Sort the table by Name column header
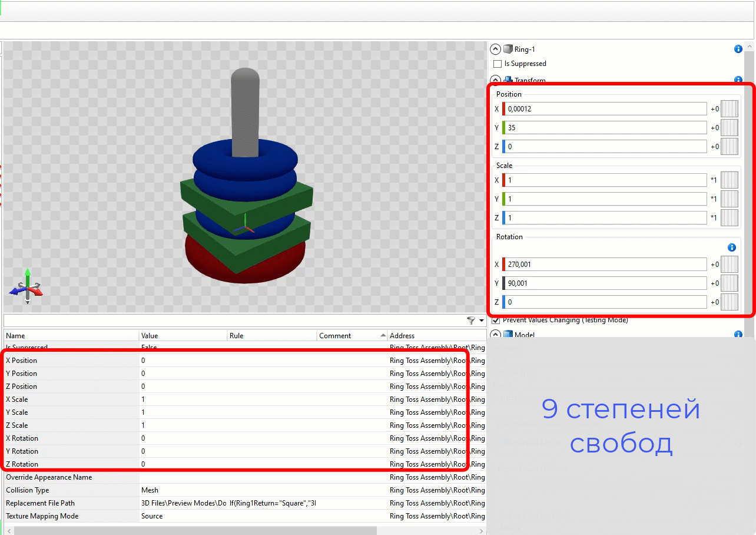Viewport: 756px width, 535px height. point(71,335)
